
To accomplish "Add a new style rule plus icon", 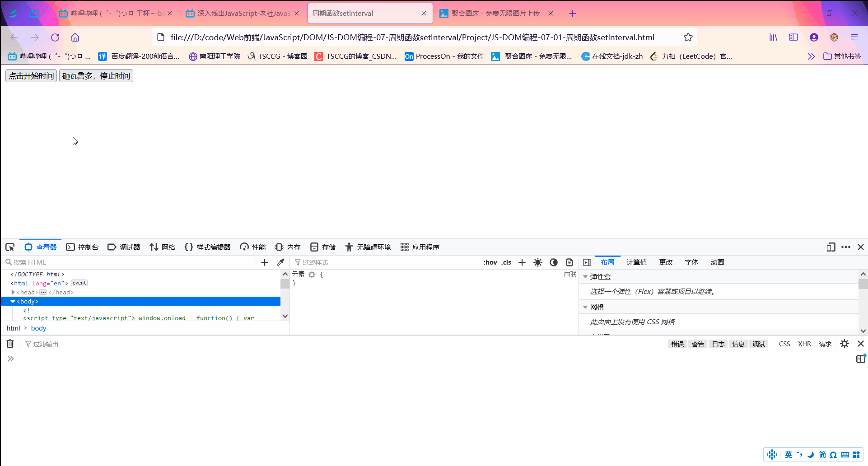I will (x=522, y=262).
